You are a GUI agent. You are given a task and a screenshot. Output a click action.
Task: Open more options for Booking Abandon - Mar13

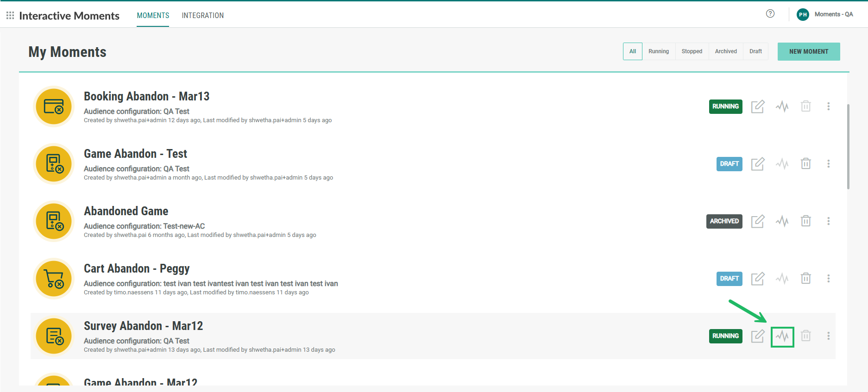pyautogui.click(x=828, y=106)
